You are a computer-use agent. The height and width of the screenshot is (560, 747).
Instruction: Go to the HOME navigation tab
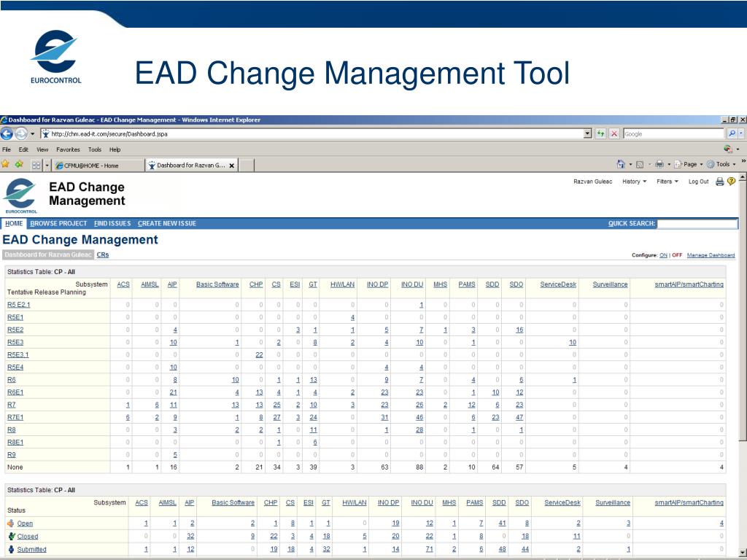tap(14, 223)
